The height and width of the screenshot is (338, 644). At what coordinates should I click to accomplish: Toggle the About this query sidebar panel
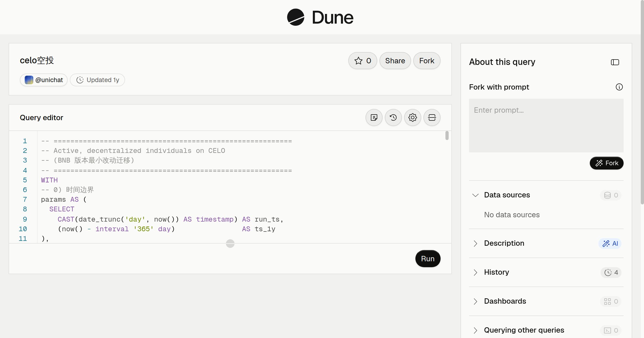point(615,62)
